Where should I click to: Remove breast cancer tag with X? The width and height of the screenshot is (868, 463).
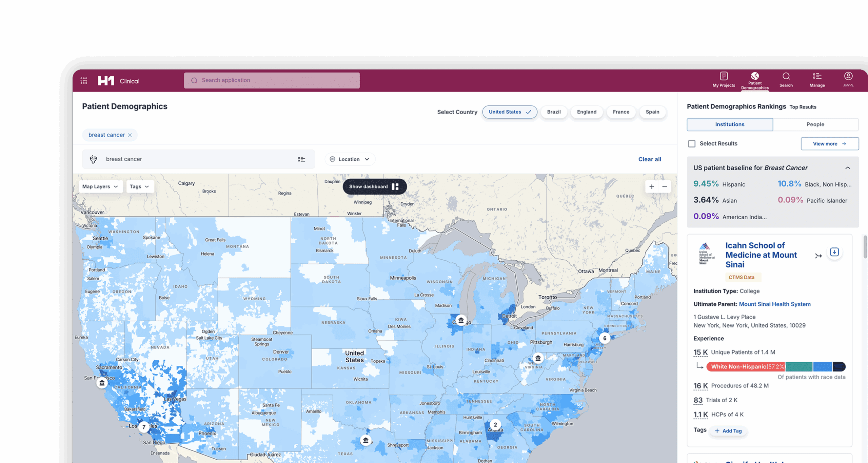click(x=130, y=135)
